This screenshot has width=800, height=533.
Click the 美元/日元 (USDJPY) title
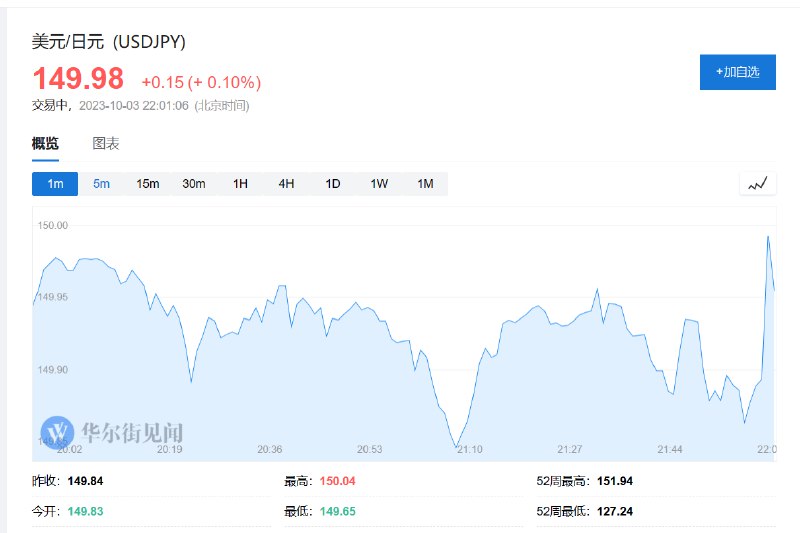(109, 41)
